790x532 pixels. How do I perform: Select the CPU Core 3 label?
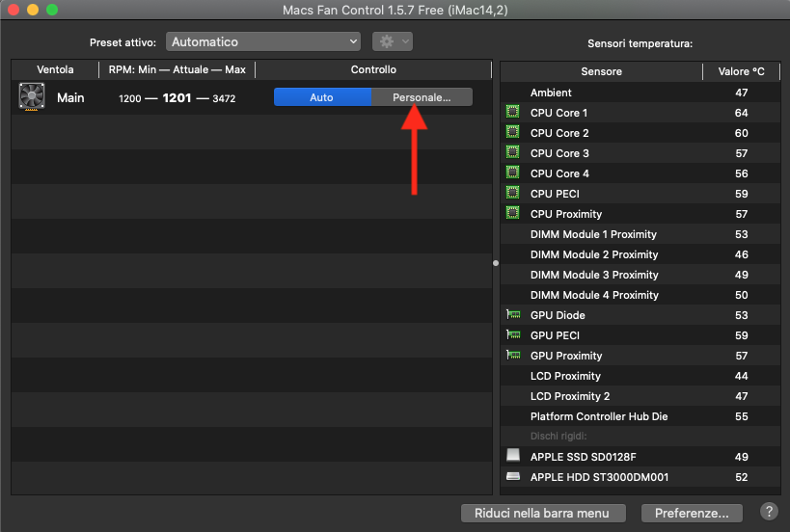559,153
